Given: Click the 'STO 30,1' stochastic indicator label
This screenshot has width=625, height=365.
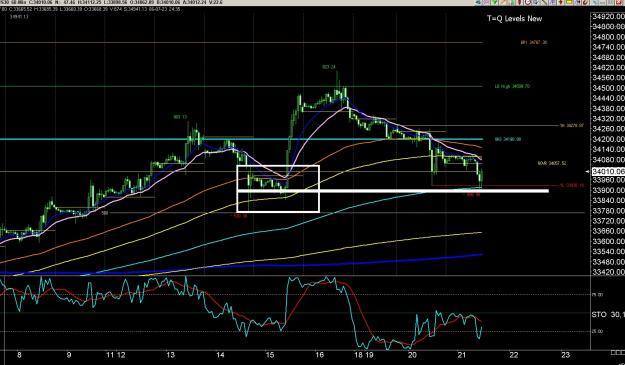Looking at the screenshot, I should pyautogui.click(x=608, y=315).
